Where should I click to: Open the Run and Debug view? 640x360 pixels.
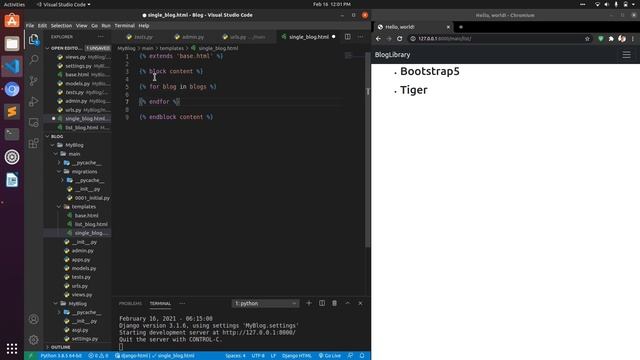point(33,101)
